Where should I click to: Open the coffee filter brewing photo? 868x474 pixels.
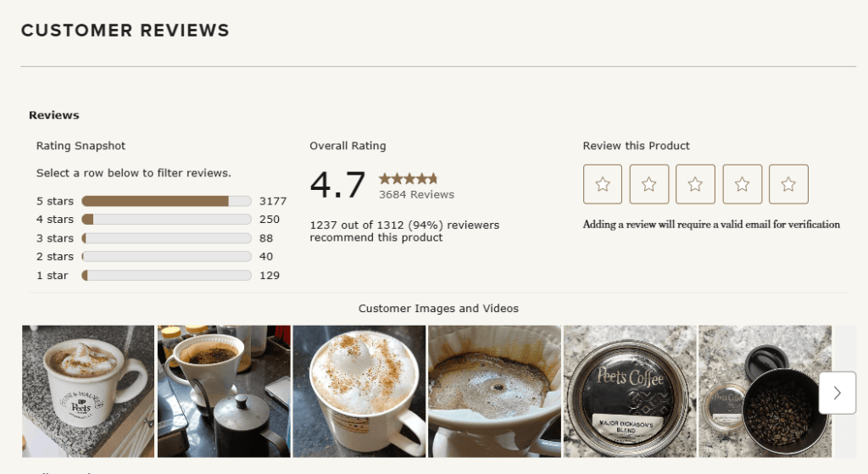pos(494,391)
